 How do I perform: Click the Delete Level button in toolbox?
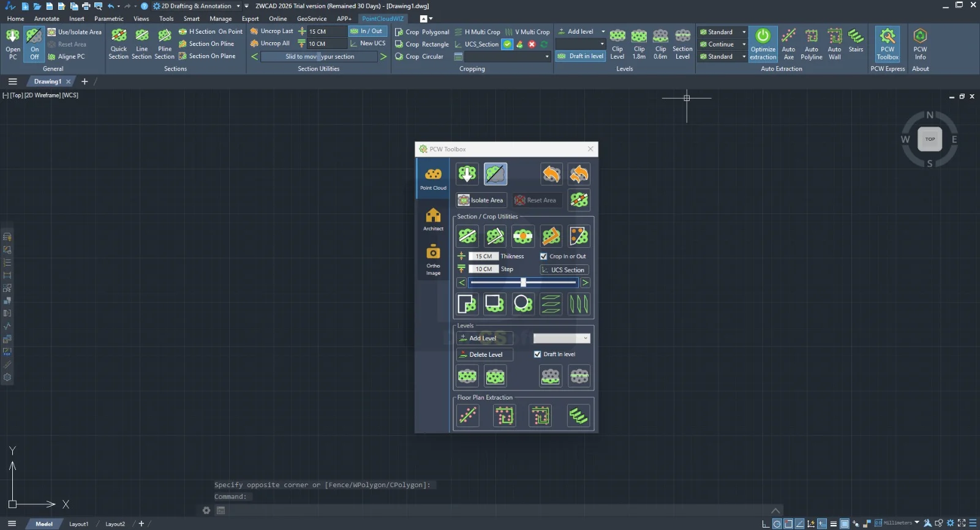click(484, 354)
